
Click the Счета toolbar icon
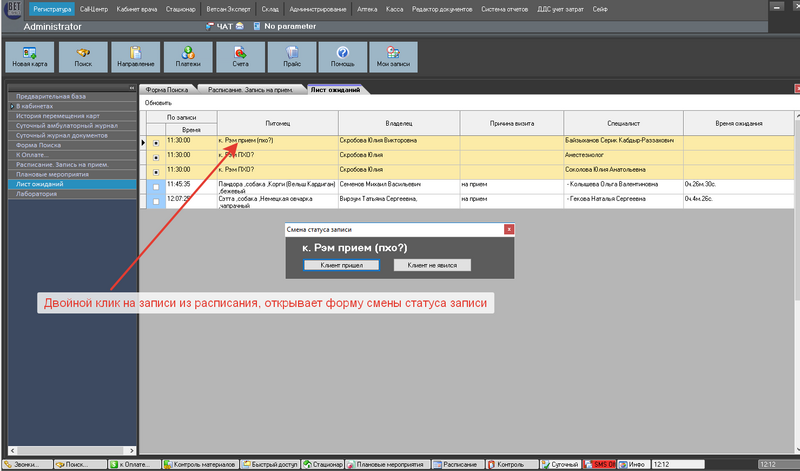click(x=239, y=56)
